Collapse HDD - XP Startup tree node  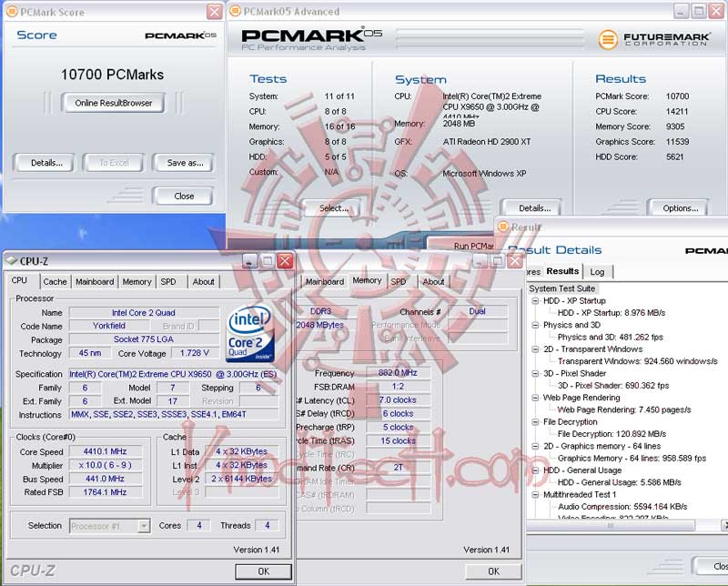(535, 301)
